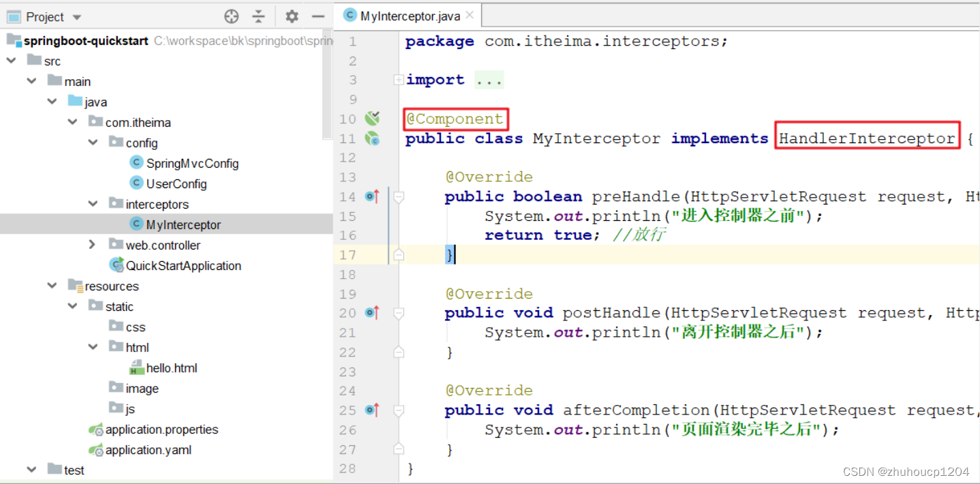This screenshot has height=484, width=980.
Task: Click the Spring bean icon beside line 11
Action: click(x=372, y=138)
